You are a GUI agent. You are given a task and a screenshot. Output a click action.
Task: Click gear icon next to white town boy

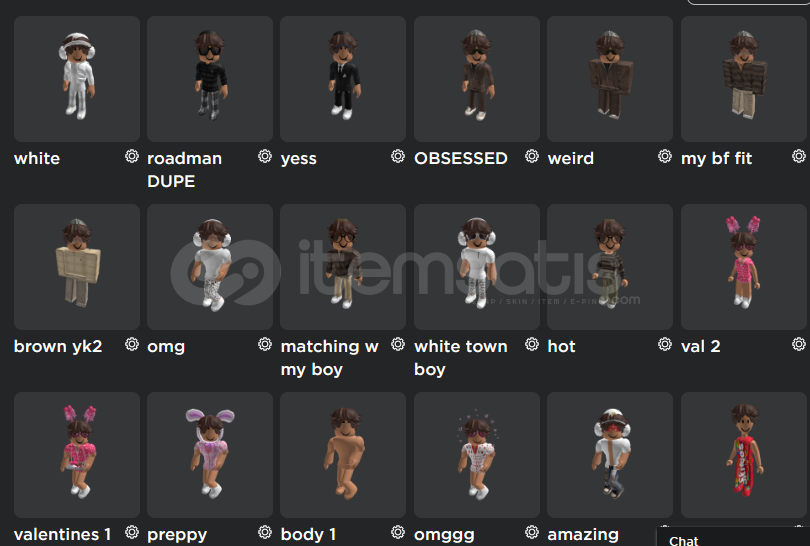(x=532, y=344)
